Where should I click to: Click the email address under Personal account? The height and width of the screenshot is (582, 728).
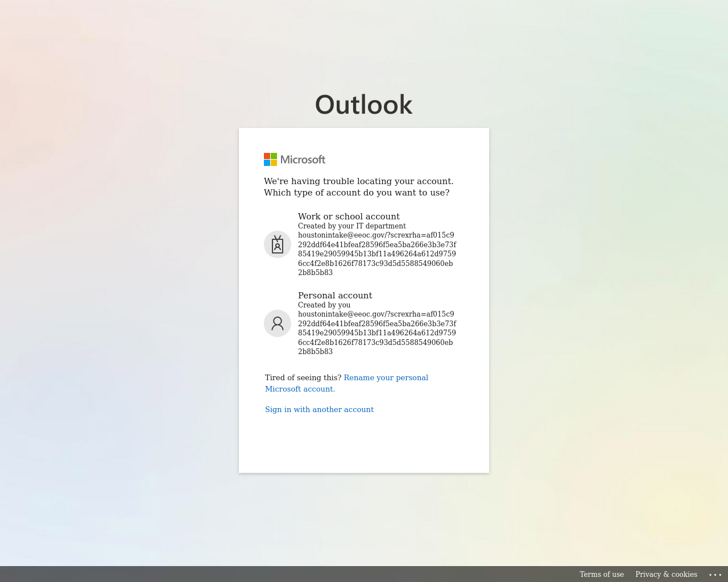(377, 332)
